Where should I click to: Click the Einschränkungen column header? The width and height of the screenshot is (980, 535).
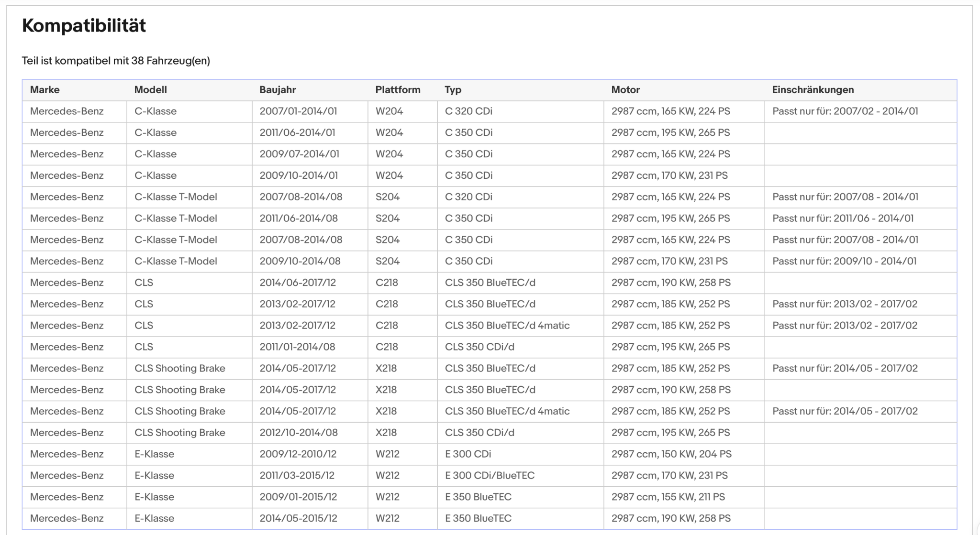coord(813,90)
